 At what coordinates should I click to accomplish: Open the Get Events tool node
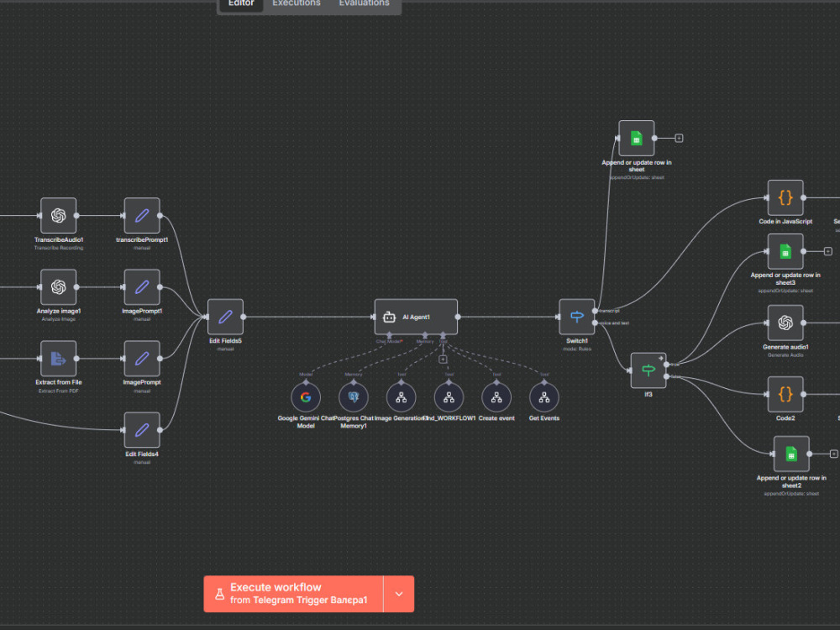544,397
